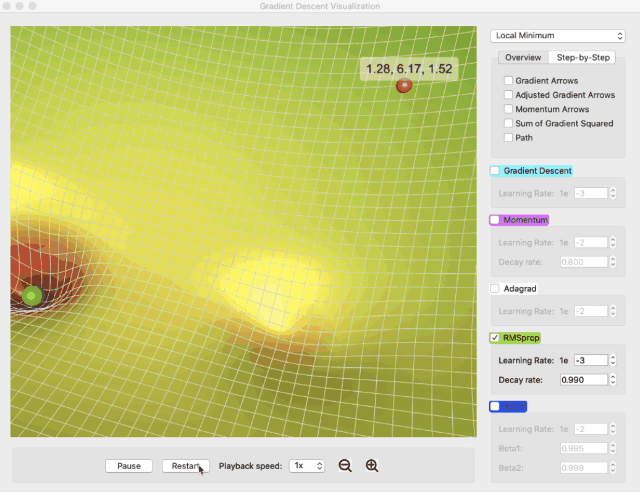Click the Adagrad Learning Rate field
This screenshot has height=492, width=640.
[591, 311]
